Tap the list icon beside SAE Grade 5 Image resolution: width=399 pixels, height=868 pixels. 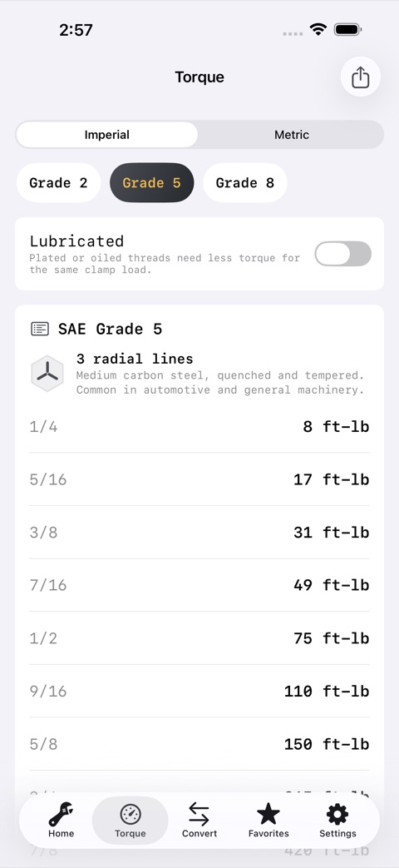40,330
